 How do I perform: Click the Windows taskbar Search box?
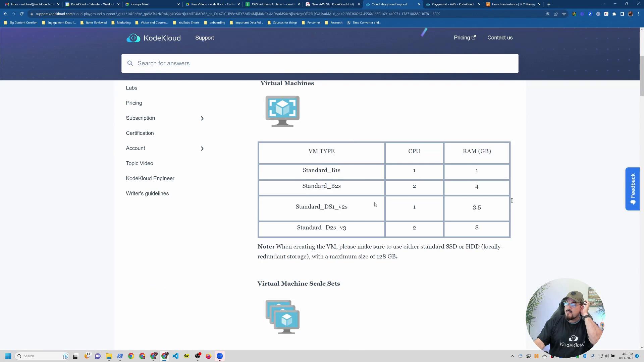(43, 356)
